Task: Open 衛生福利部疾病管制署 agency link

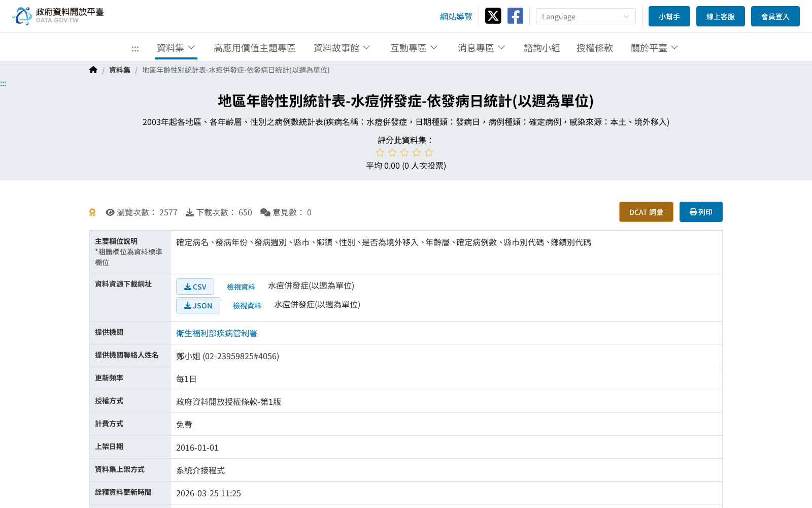Action: coord(217,333)
